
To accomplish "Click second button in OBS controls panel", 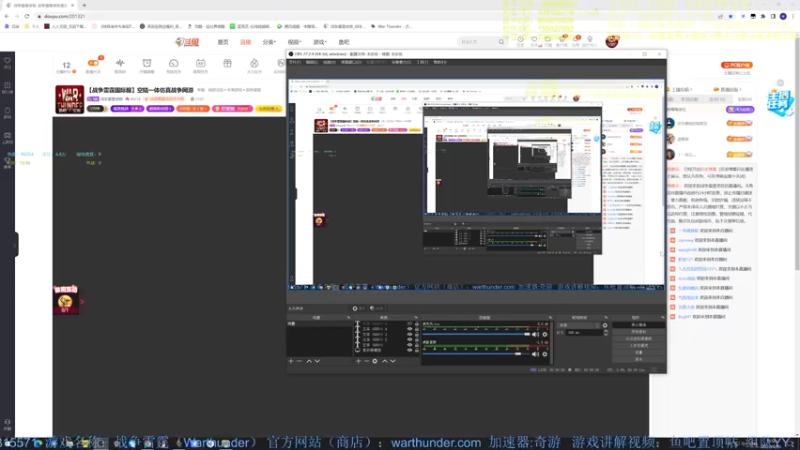I will [638, 332].
